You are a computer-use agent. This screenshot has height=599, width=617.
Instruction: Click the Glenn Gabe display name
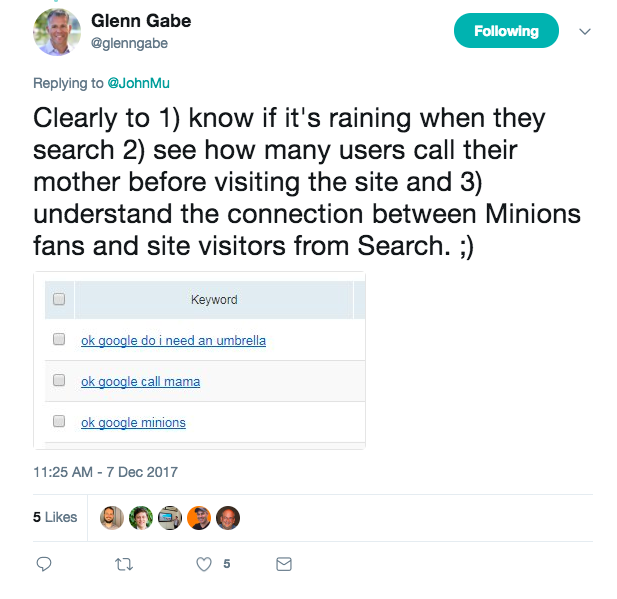[x=140, y=21]
